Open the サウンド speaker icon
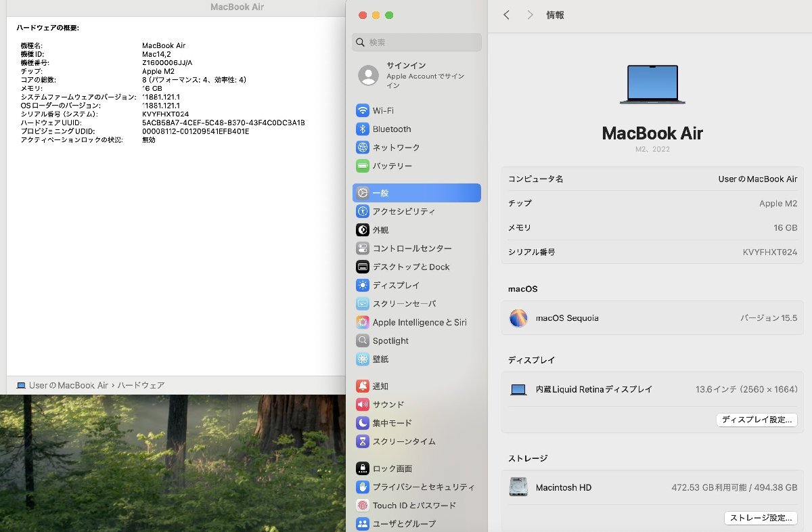The image size is (812, 532). click(363, 405)
